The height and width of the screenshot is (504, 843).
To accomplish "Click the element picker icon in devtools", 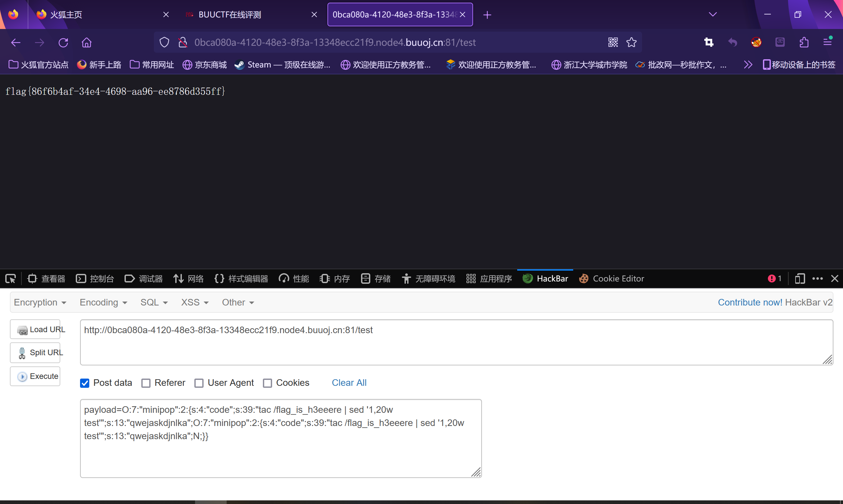I will (11, 279).
